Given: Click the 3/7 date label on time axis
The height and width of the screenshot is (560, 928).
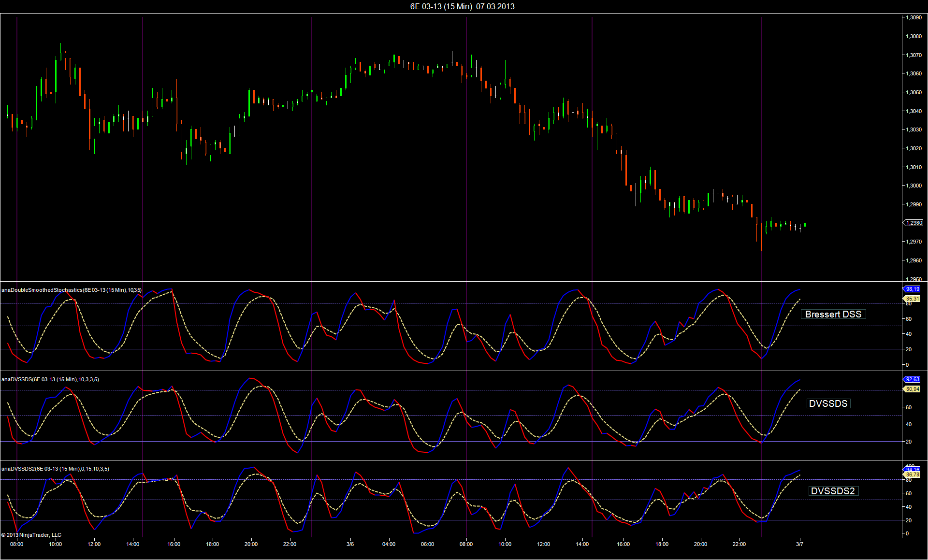Looking at the screenshot, I should (x=799, y=544).
